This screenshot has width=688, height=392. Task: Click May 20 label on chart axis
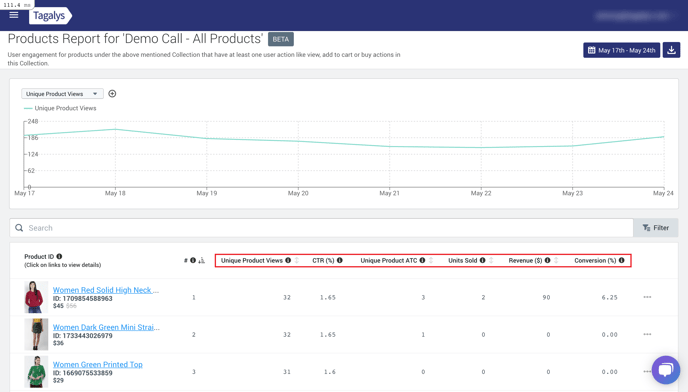coord(298,193)
